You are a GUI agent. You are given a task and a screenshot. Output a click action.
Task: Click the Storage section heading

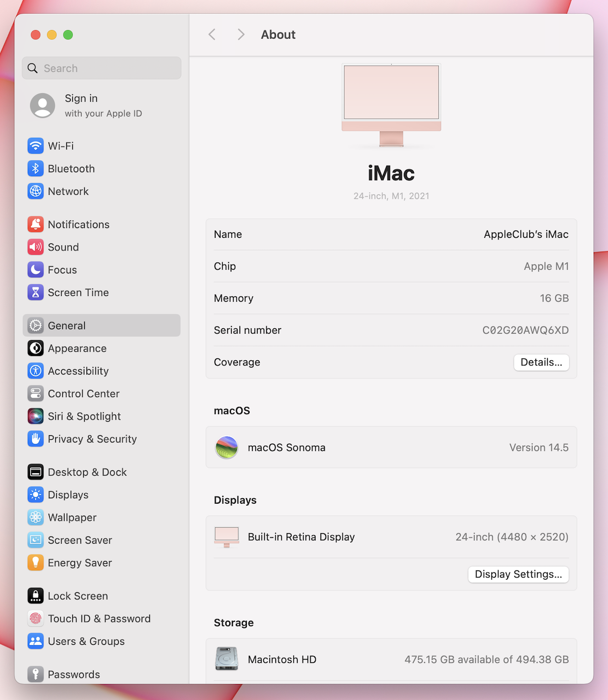pyautogui.click(x=234, y=623)
